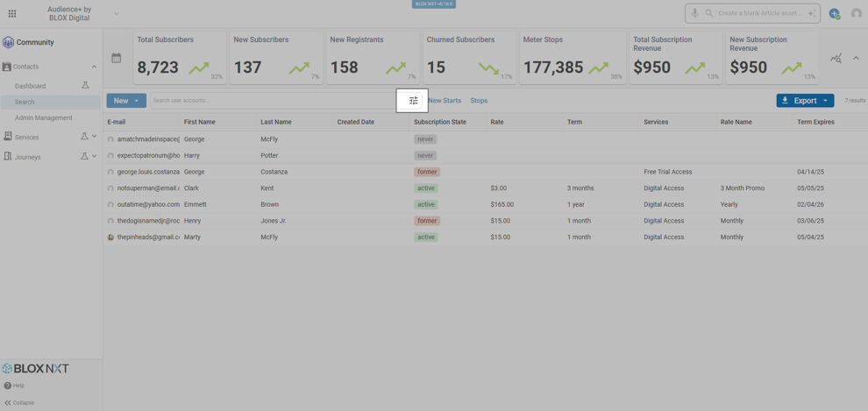The width and height of the screenshot is (868, 411).
Task: Open Admin Management in the sidebar
Action: [44, 117]
